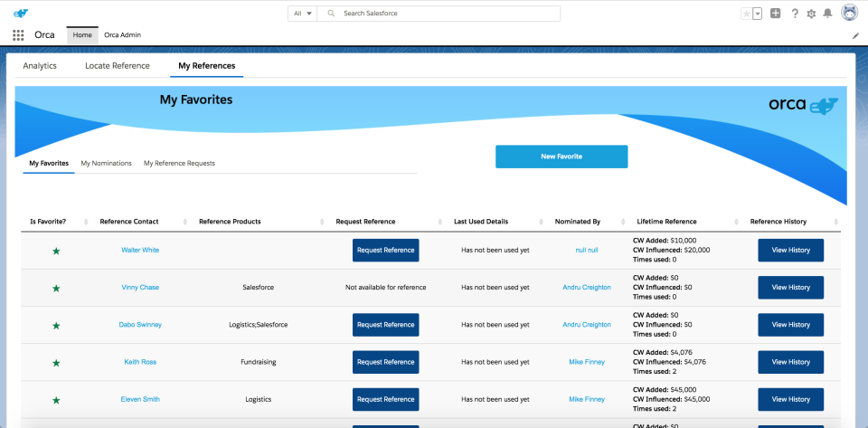The image size is (868, 428).
Task: Request Reference for Walter White
Action: point(386,251)
